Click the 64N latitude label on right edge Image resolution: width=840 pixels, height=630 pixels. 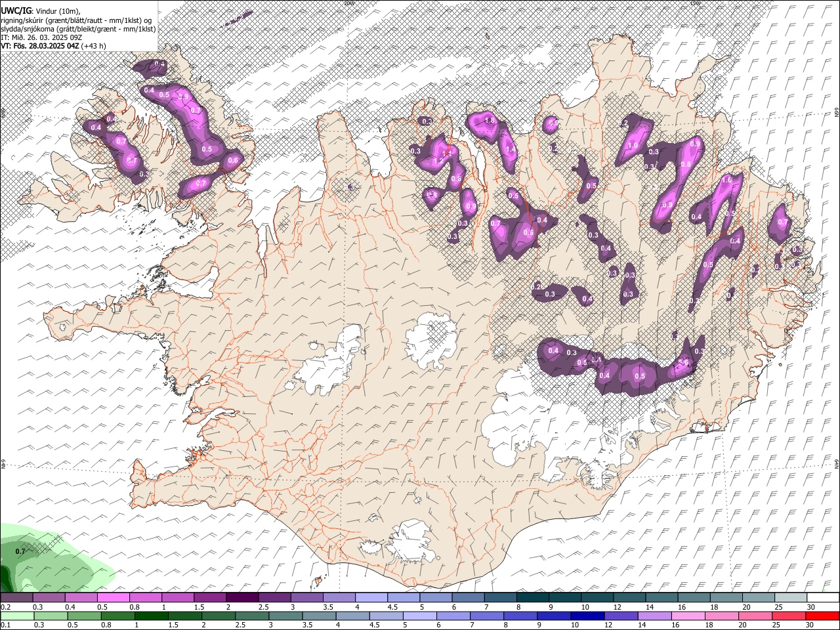tap(837, 464)
